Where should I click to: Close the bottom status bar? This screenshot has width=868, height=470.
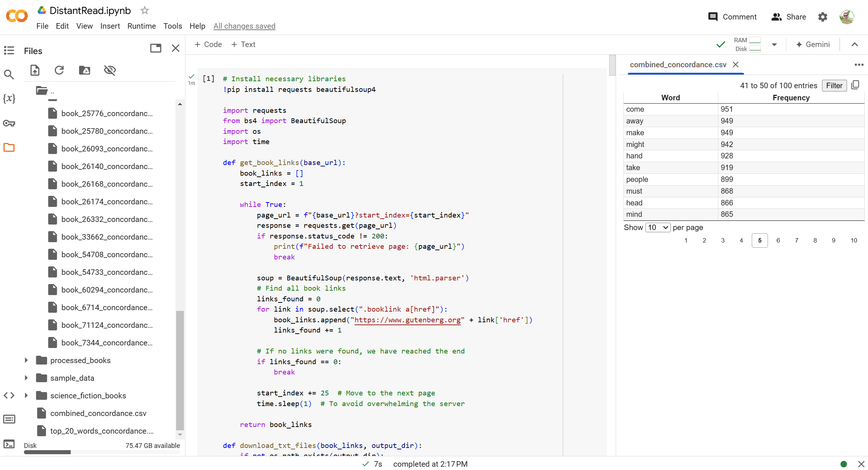861,464
